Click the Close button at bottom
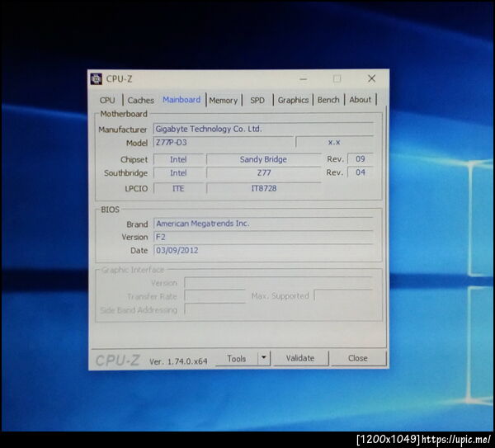Viewport: 495px width, 448px height. tap(358, 358)
